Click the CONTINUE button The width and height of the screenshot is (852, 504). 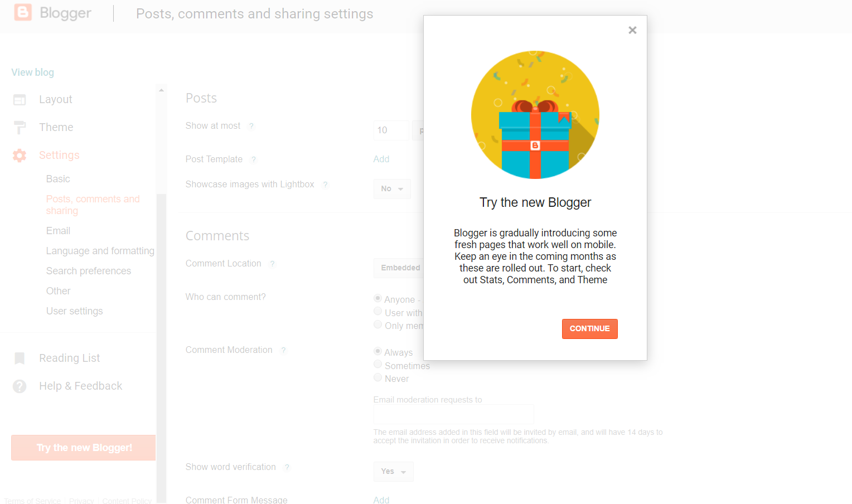point(590,329)
